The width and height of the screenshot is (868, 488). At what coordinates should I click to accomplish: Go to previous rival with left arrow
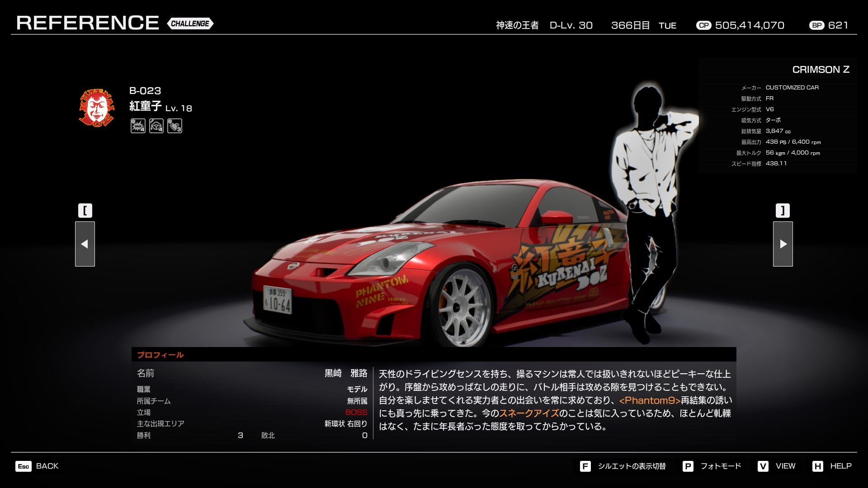[x=85, y=244]
